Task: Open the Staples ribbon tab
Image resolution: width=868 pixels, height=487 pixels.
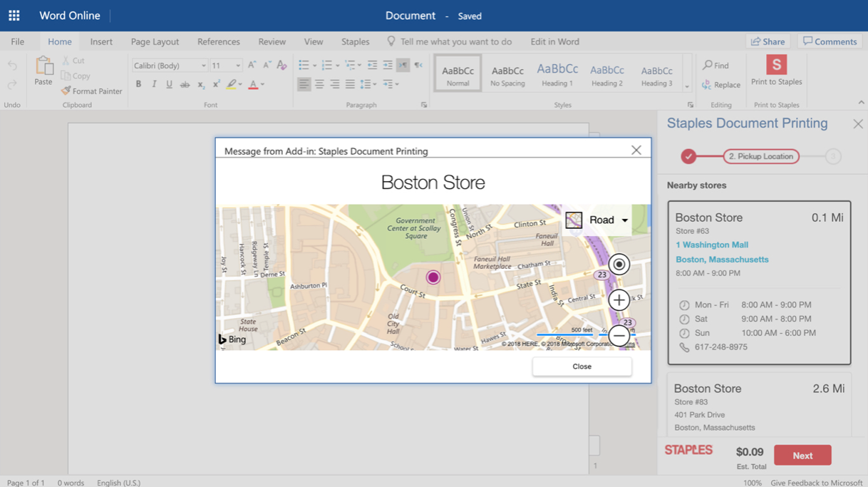Action: (355, 41)
